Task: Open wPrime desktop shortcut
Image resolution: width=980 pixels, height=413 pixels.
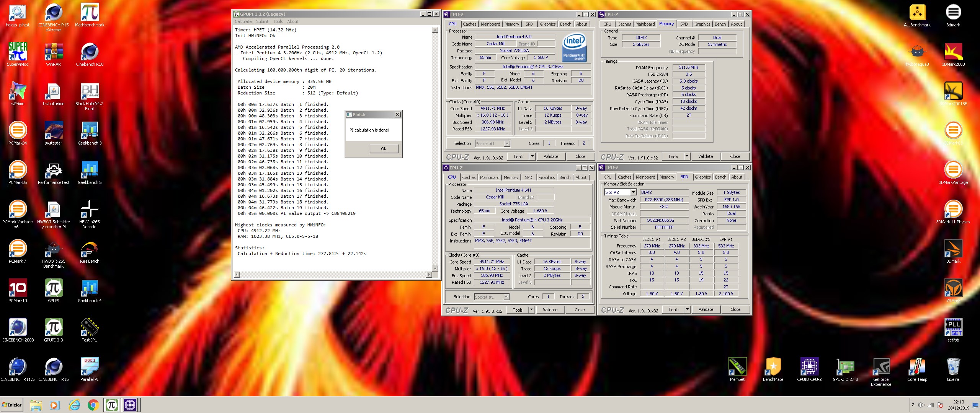Action: click(18, 94)
